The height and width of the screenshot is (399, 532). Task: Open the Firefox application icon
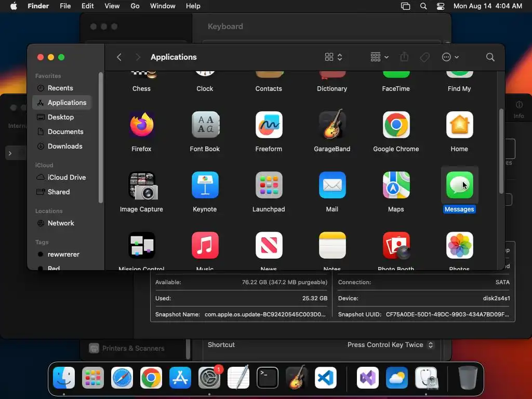coord(141,125)
